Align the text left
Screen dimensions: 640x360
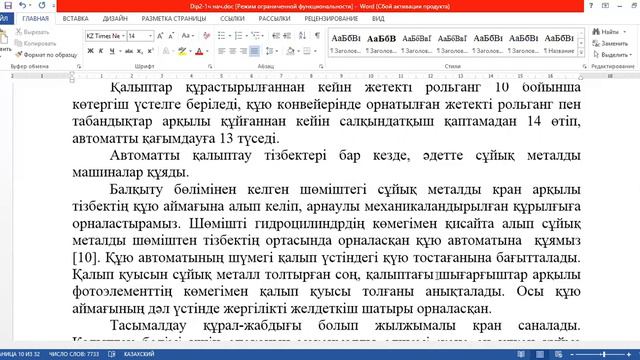click(x=222, y=51)
